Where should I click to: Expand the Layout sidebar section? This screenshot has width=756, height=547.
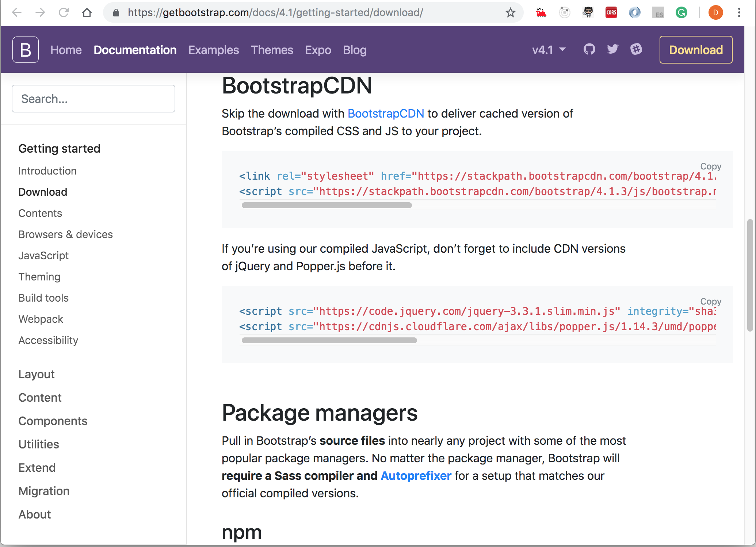[37, 374]
